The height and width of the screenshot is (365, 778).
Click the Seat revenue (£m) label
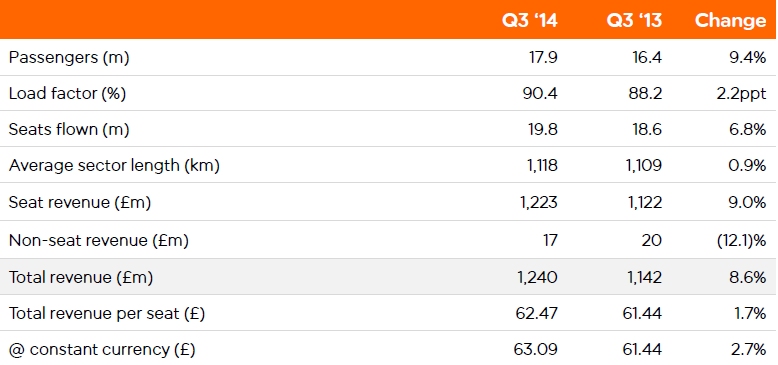80,203
